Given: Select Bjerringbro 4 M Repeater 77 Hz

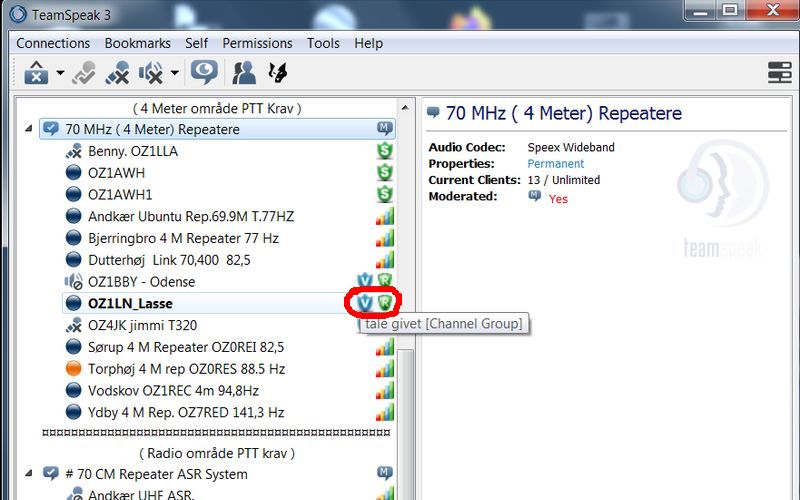Looking at the screenshot, I should click(183, 238).
